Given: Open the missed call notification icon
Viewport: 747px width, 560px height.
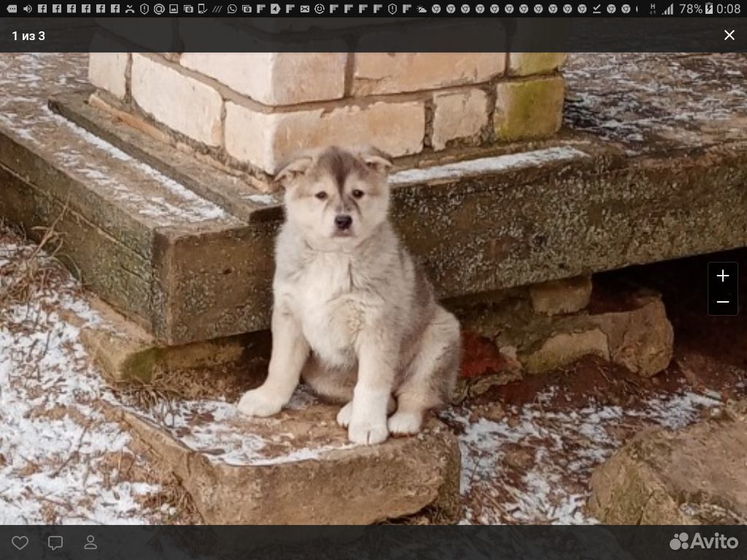Looking at the screenshot, I should click(129, 9).
